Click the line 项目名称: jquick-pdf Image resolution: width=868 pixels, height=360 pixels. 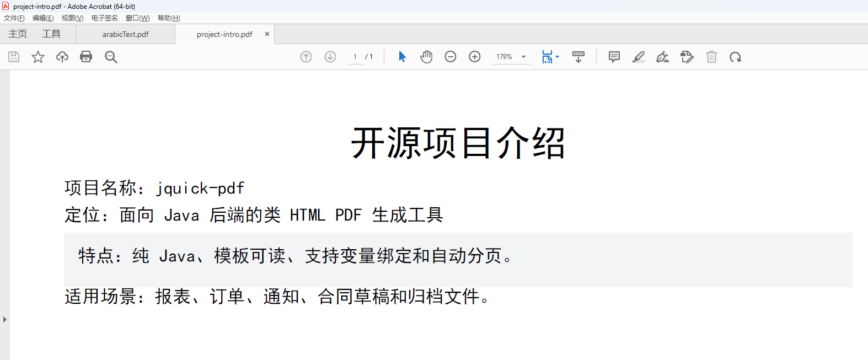(154, 188)
